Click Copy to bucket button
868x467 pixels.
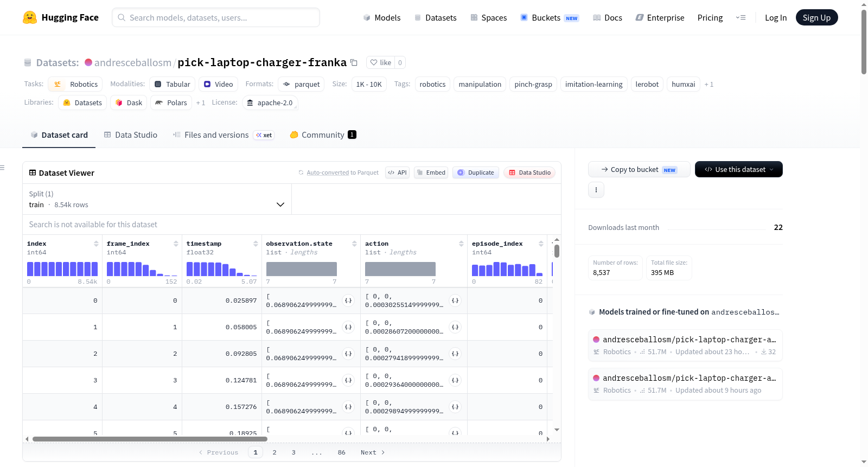click(639, 169)
